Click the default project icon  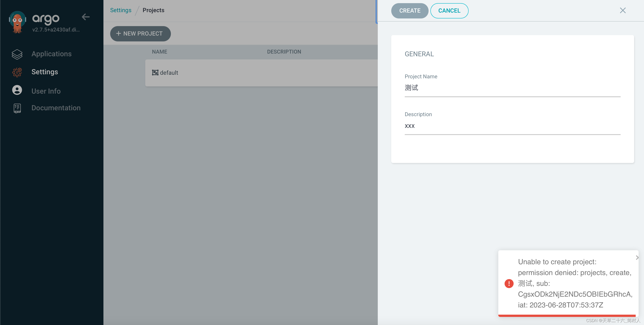(x=155, y=72)
